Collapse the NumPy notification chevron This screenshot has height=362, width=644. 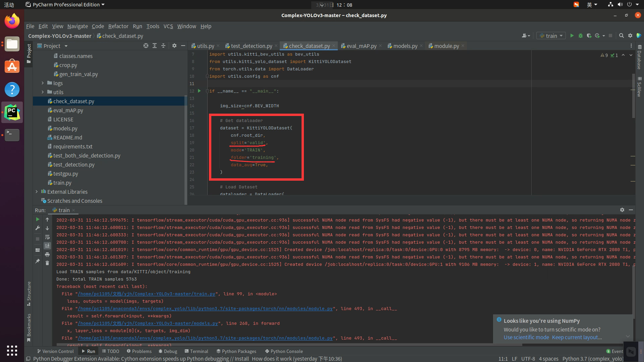[628, 336]
